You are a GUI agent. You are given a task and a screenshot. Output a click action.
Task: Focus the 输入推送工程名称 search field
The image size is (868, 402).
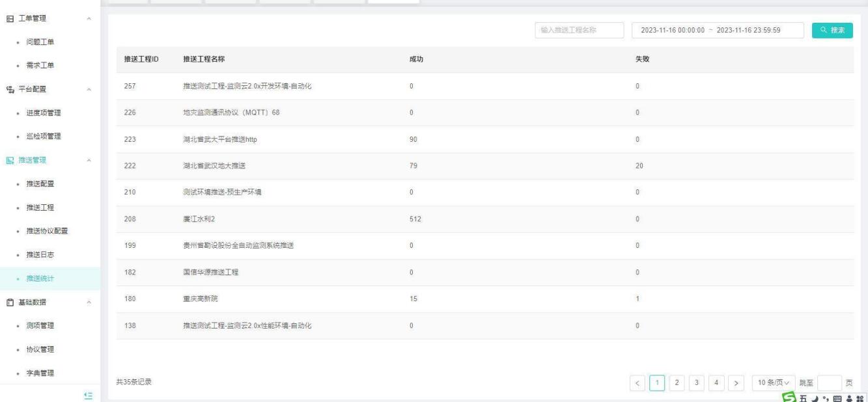coord(577,30)
